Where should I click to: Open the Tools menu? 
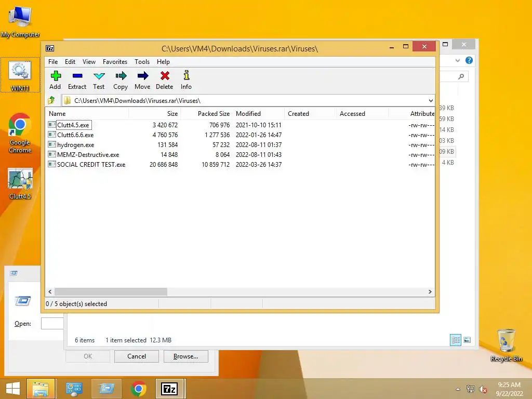(142, 62)
